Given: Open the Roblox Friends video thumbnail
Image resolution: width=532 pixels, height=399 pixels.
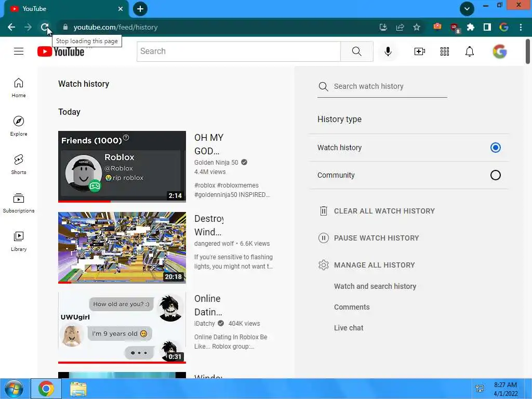Looking at the screenshot, I should [122, 167].
